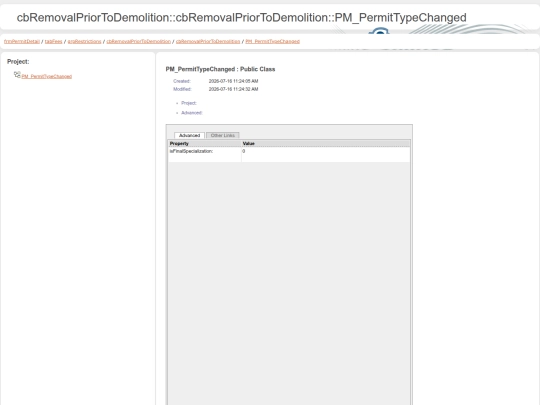This screenshot has height=405, width=540.
Task: Select the isFinalSpecialization value 0
Action: [x=326, y=154]
